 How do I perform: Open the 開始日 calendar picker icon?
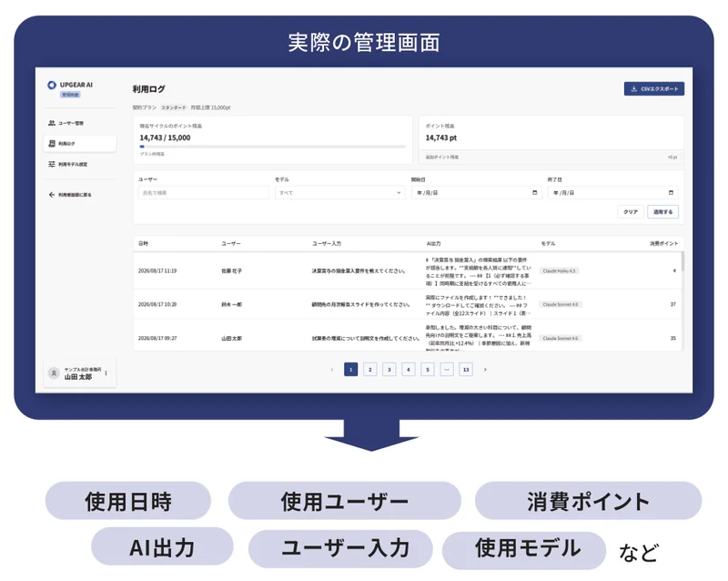coord(534,192)
